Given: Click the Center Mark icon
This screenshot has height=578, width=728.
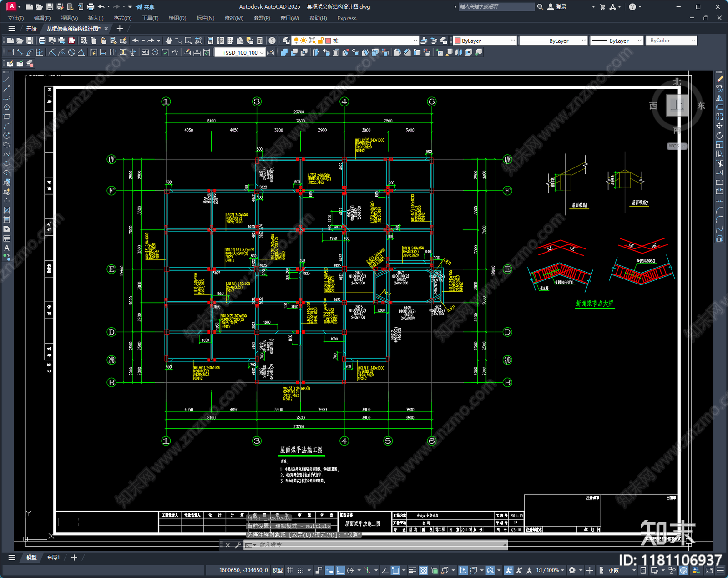Looking at the screenshot, I should point(155,52).
